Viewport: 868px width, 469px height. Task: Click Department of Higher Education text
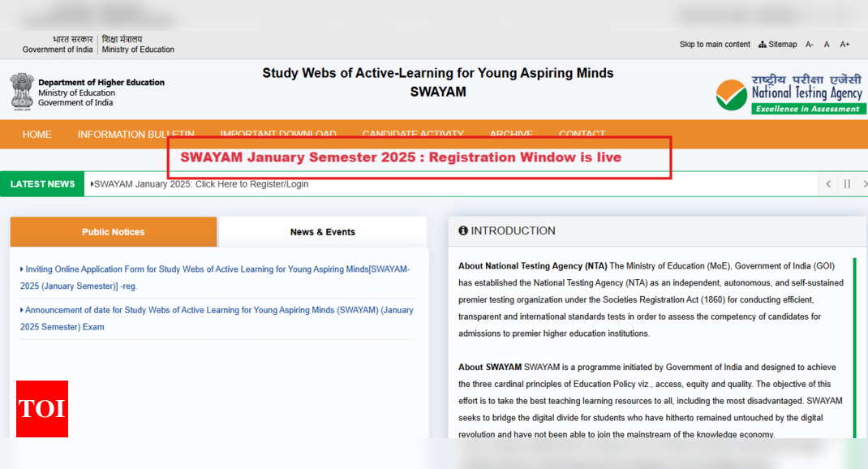tap(101, 83)
